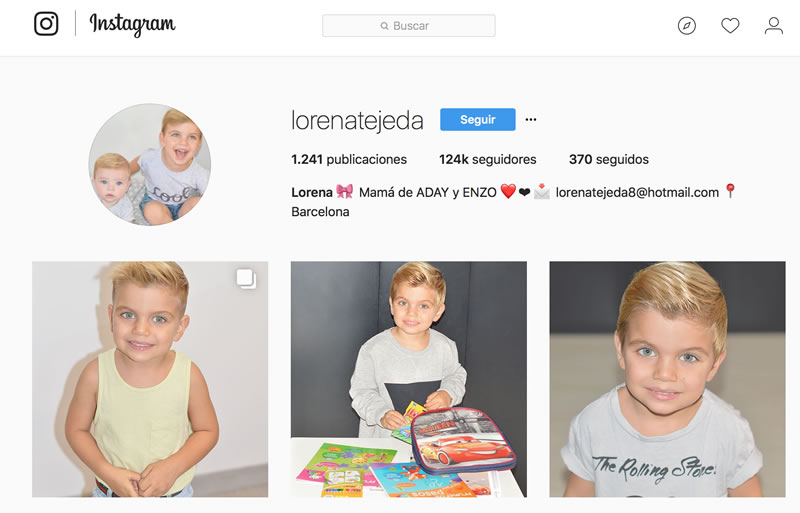Click the lorenatejeda8@hotmail.com email text

click(637, 192)
